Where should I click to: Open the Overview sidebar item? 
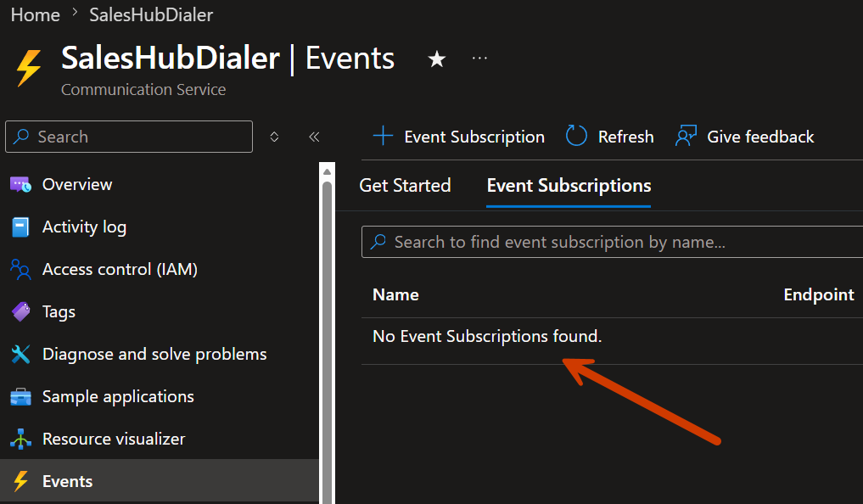click(x=160, y=184)
